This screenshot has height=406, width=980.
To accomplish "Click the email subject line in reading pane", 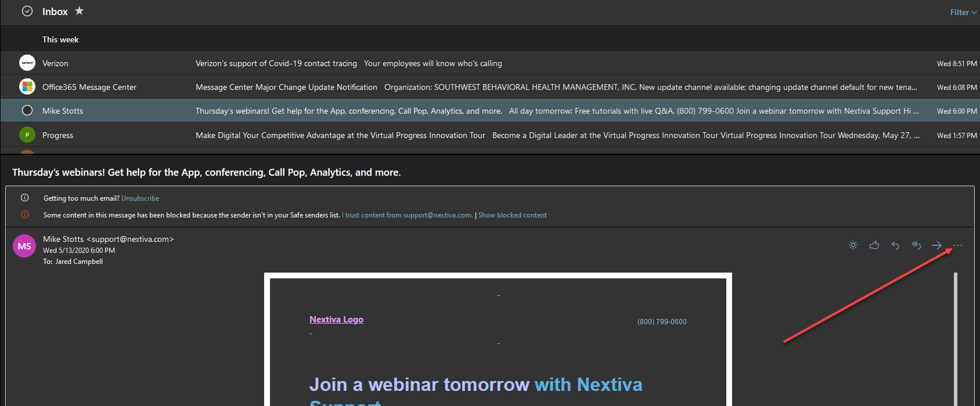I will click(x=206, y=172).
